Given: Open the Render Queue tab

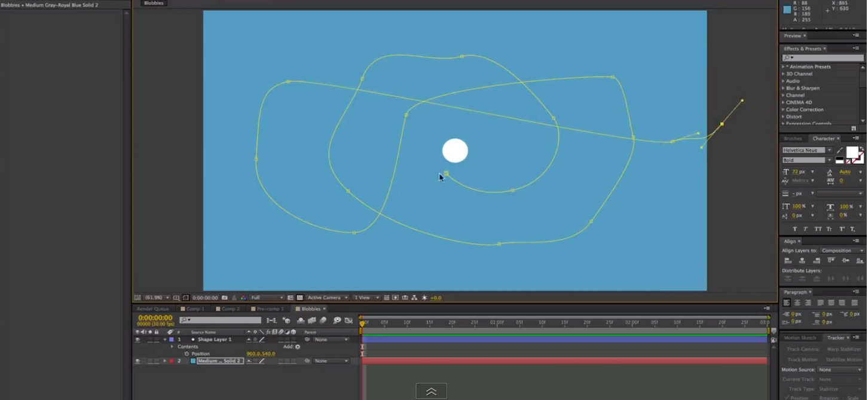Looking at the screenshot, I should click(152, 309).
